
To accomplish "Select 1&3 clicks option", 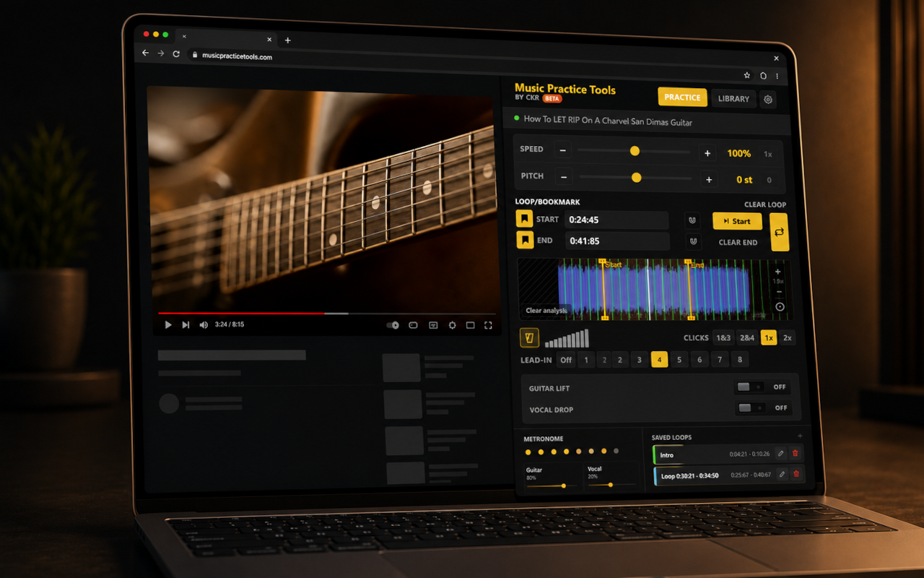I will 723,337.
